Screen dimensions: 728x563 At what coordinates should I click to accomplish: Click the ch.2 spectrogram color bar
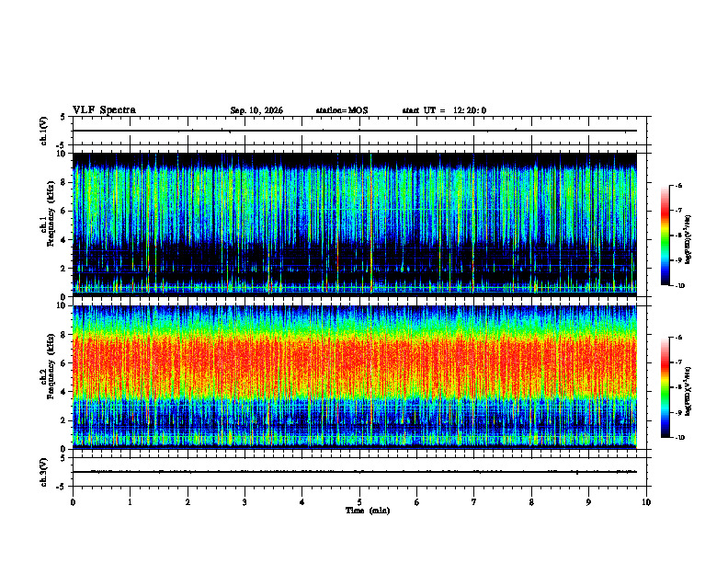click(665, 387)
